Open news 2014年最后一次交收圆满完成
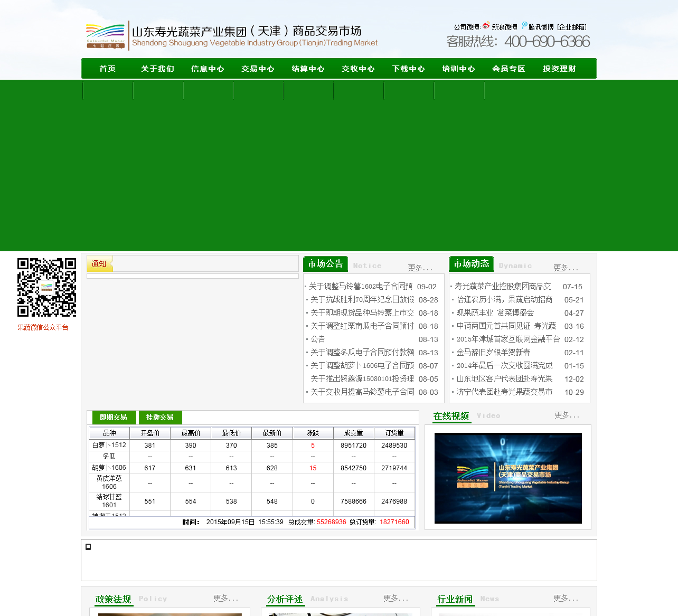The width and height of the screenshot is (678, 616). pyautogui.click(x=505, y=366)
